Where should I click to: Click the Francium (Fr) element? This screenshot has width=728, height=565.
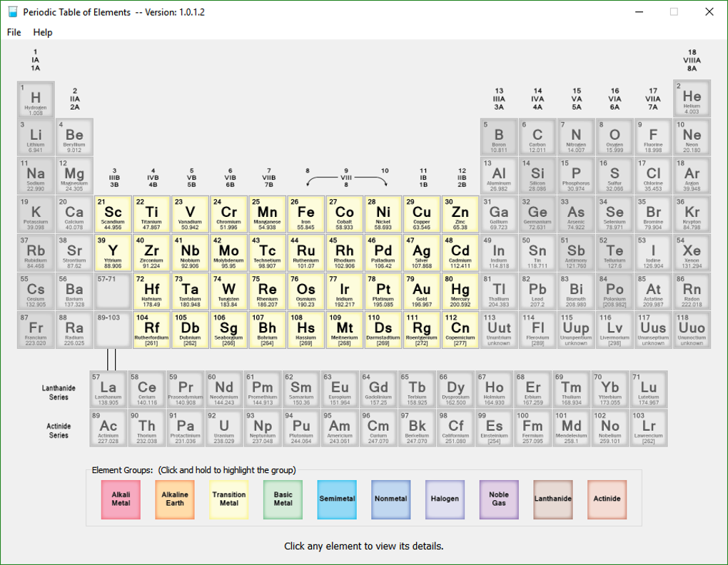[x=36, y=330]
